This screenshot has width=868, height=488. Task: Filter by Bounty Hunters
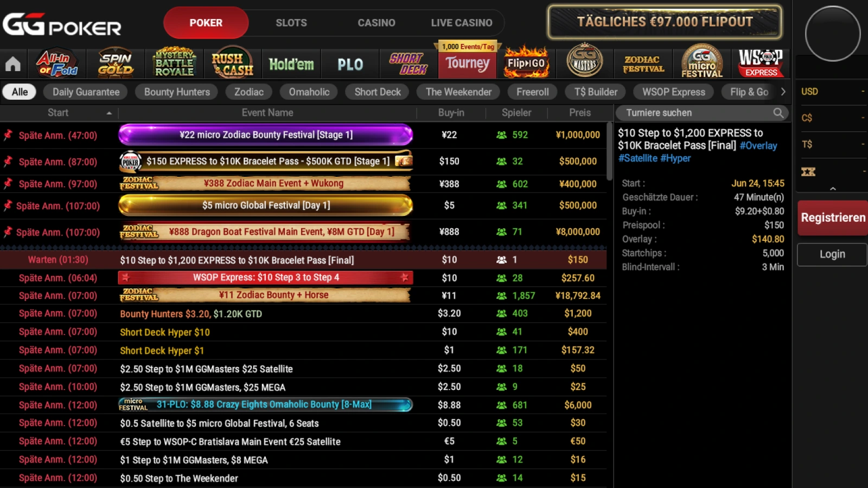click(177, 92)
